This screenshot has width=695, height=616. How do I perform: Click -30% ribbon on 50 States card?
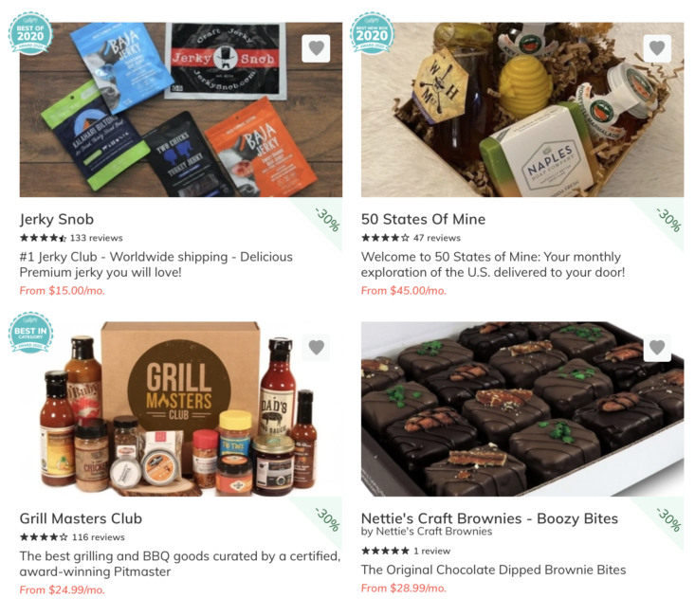(x=664, y=221)
